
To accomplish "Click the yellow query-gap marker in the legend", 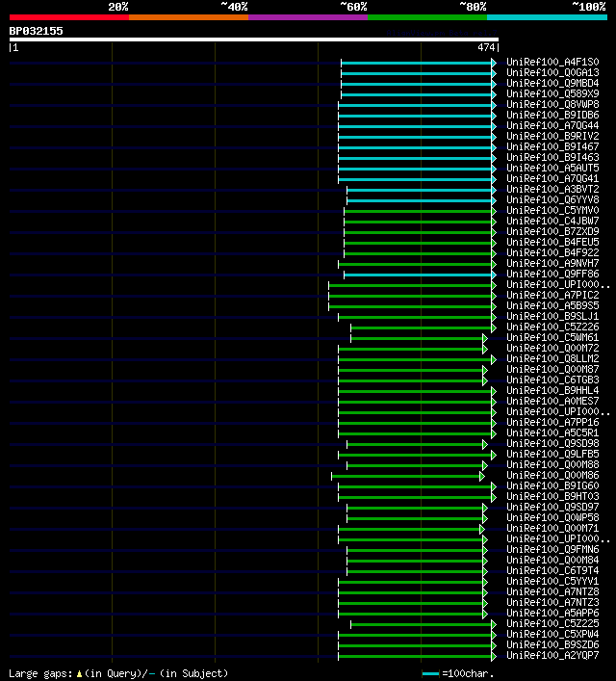I will 79,674.
